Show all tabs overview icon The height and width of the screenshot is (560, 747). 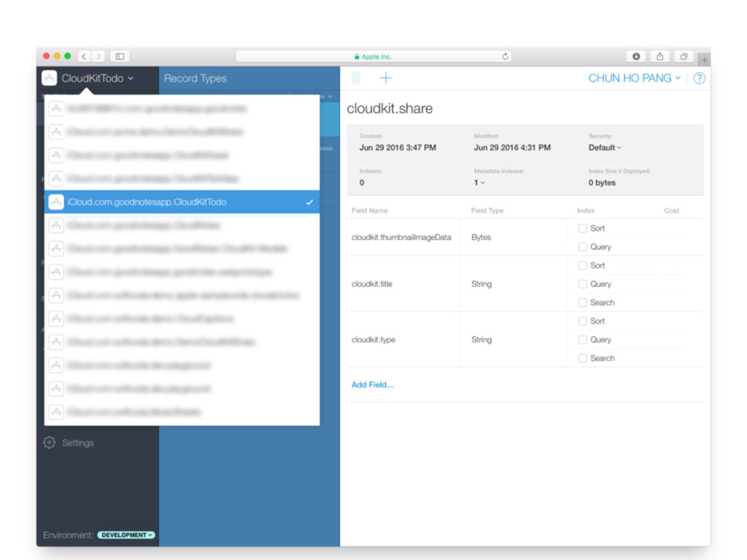coord(684,56)
